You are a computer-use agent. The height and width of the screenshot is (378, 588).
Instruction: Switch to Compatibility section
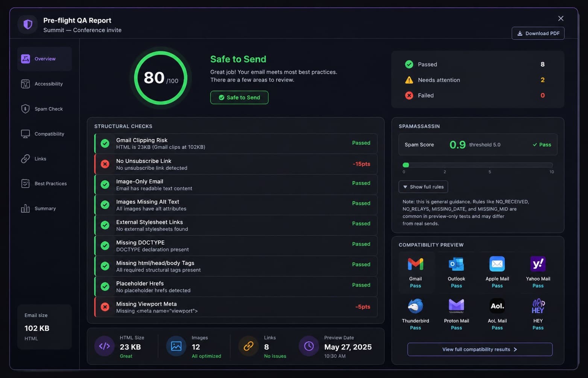[44, 134]
